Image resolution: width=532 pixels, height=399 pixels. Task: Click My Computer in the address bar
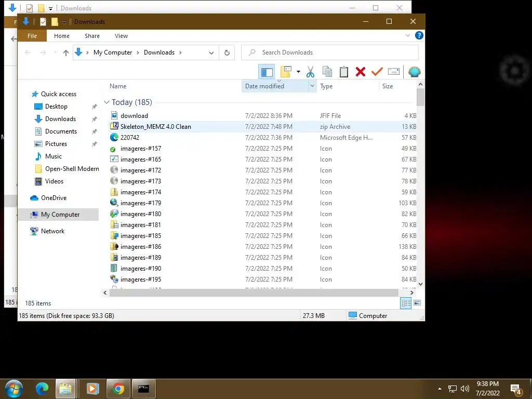point(113,52)
